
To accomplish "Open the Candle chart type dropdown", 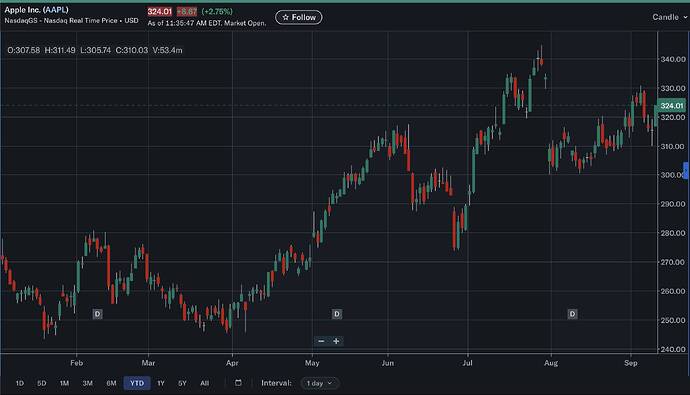I will coord(669,17).
